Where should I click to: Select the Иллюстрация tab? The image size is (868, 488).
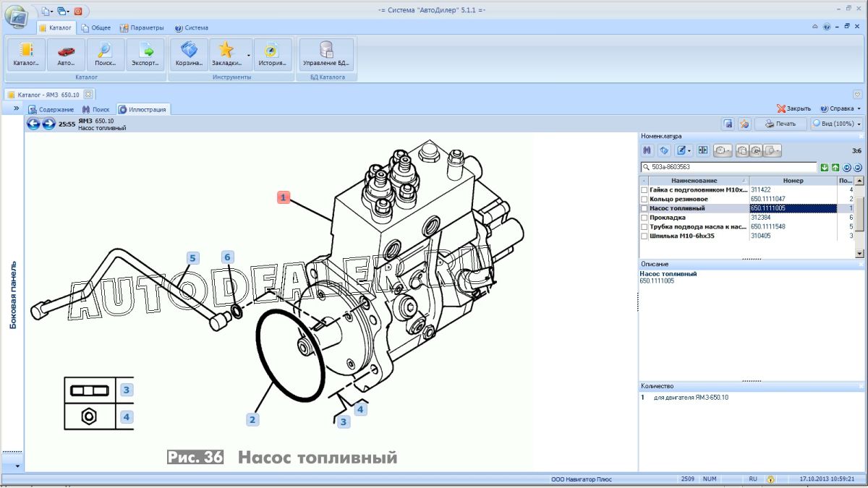(143, 109)
